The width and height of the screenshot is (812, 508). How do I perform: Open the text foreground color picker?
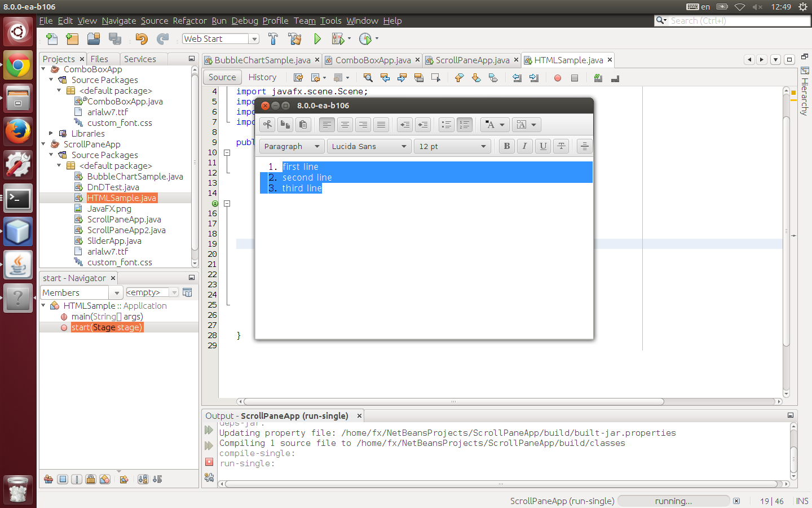pos(495,125)
